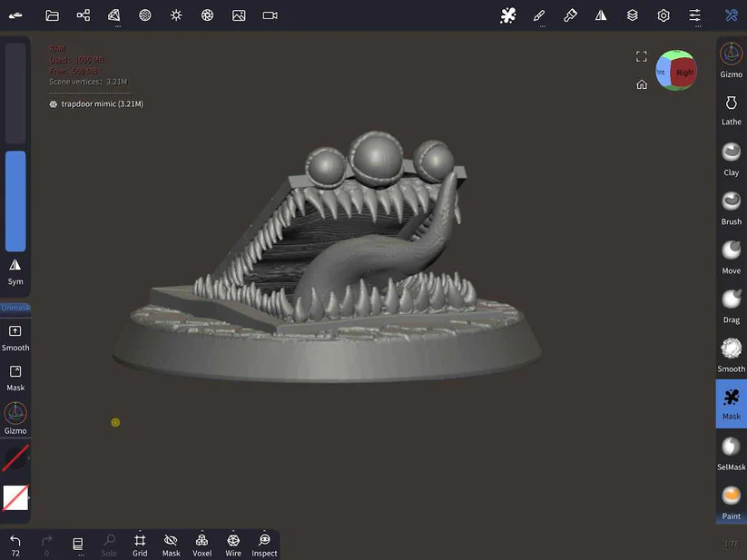The width and height of the screenshot is (747, 560).
Task: Open the Interface sliders menu
Action: 694,15
